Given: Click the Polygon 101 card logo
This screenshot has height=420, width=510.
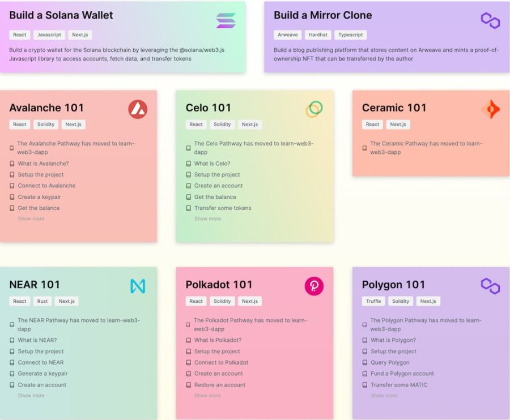Looking at the screenshot, I should (x=490, y=286).
